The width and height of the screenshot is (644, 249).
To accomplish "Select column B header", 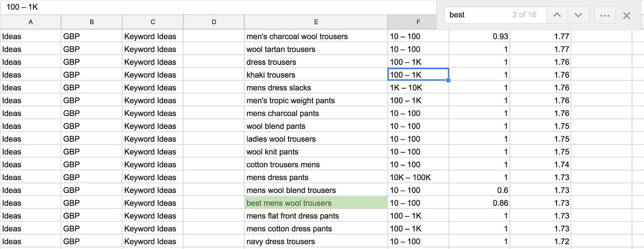I will tap(92, 22).
